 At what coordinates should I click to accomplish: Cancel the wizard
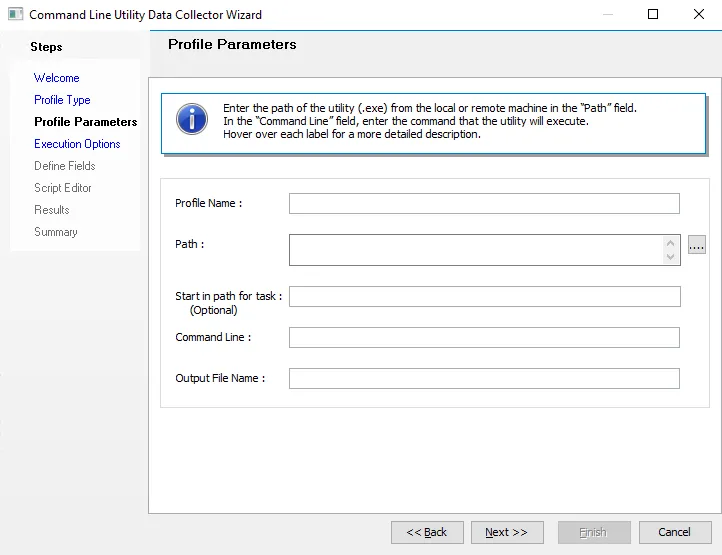(x=675, y=532)
